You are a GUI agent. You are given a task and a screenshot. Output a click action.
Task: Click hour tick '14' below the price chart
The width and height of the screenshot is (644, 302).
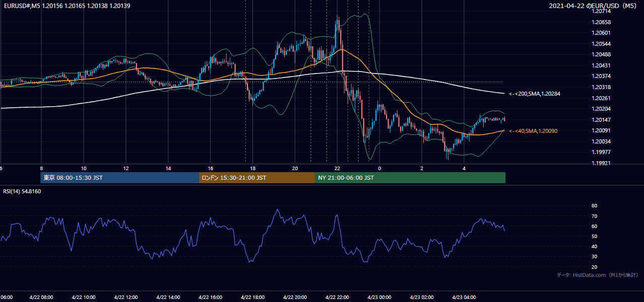[168, 169]
